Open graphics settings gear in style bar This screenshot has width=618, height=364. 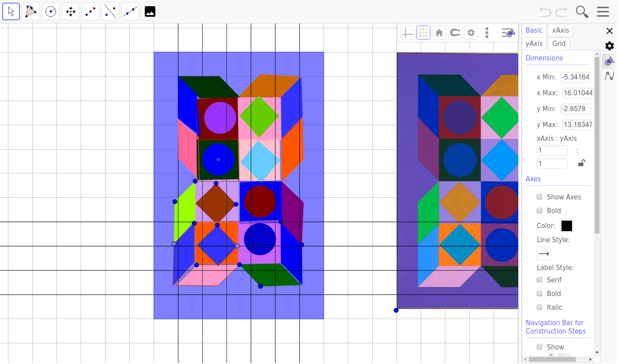point(471,33)
